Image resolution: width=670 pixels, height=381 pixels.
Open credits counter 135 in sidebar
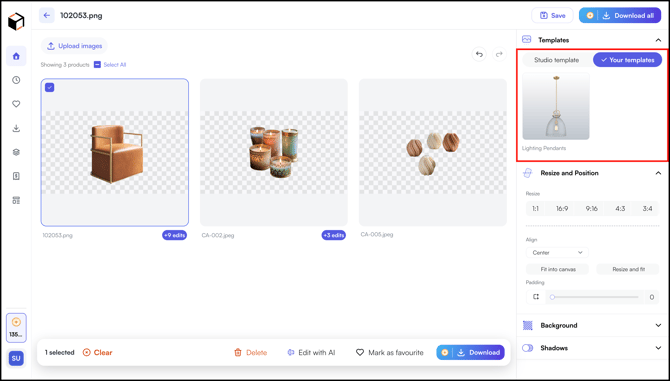tap(16, 328)
